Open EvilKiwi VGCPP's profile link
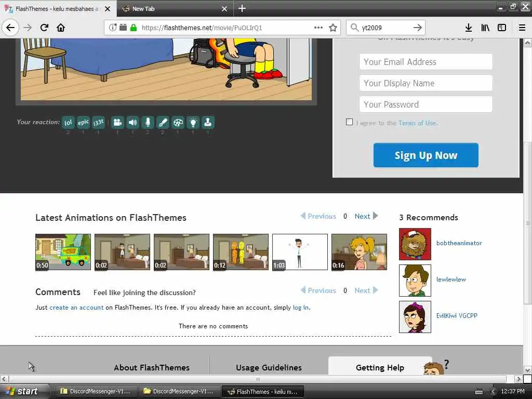 coord(457,315)
